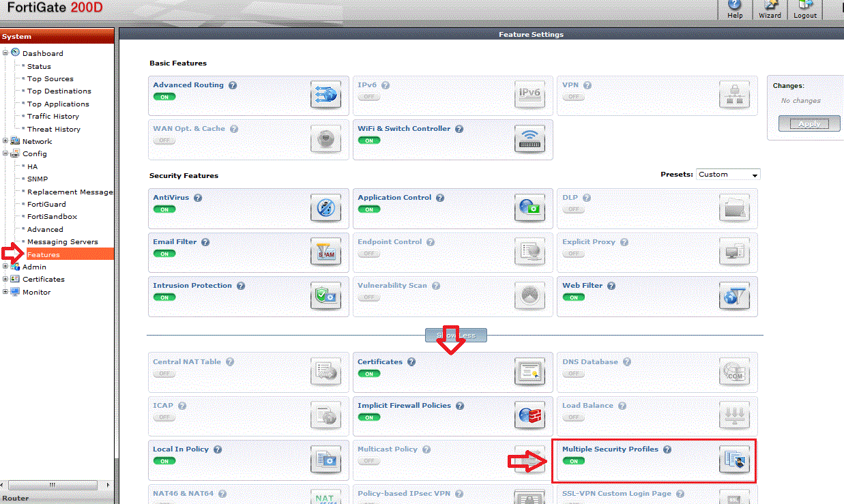The image size is (844, 504).
Task: Open the Presets dropdown
Action: pyautogui.click(x=727, y=175)
